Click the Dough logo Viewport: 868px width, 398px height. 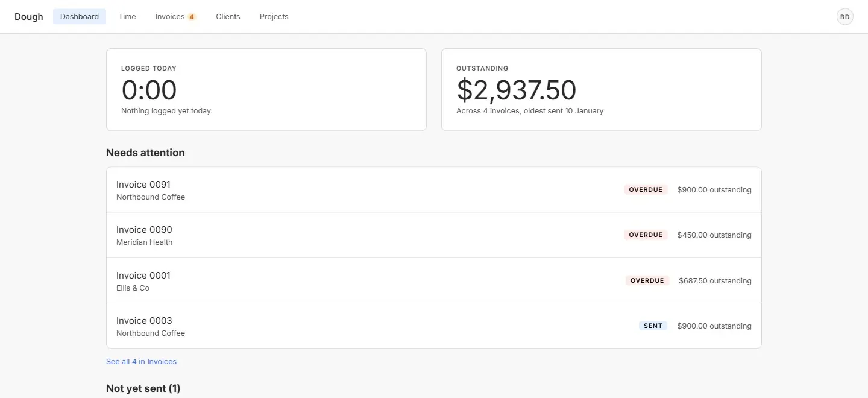click(29, 17)
